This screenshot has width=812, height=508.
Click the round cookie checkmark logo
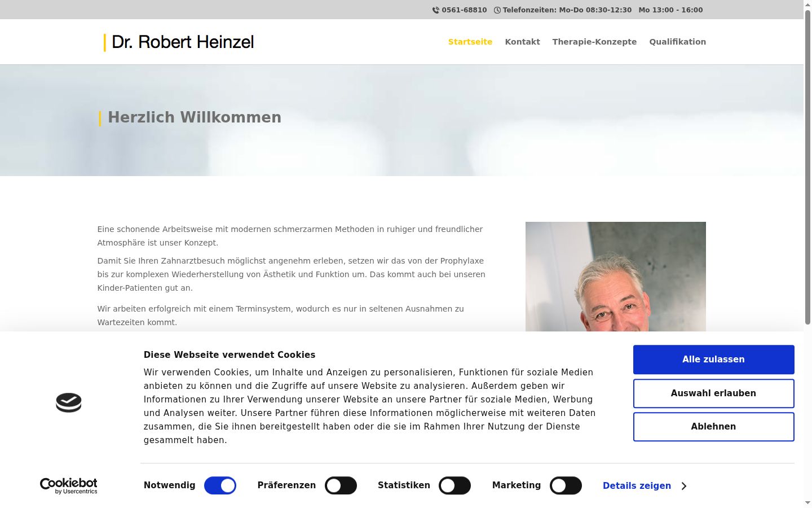(69, 402)
